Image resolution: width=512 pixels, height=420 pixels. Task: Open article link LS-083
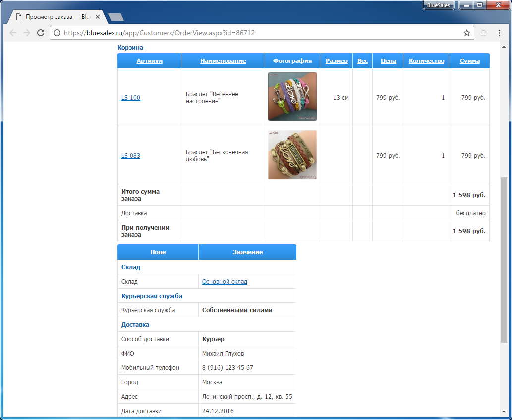click(x=131, y=156)
